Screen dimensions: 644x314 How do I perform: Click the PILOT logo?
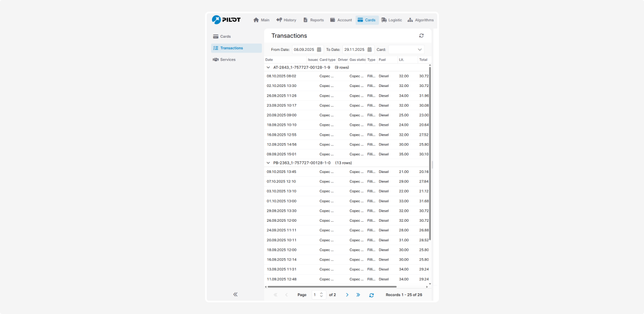pos(226,20)
